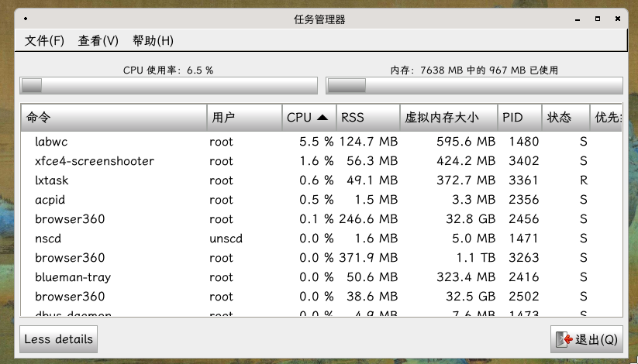Viewport: 638px width, 364px height.
Task: Click the 124.7 MB RSS value
Action: (368, 142)
